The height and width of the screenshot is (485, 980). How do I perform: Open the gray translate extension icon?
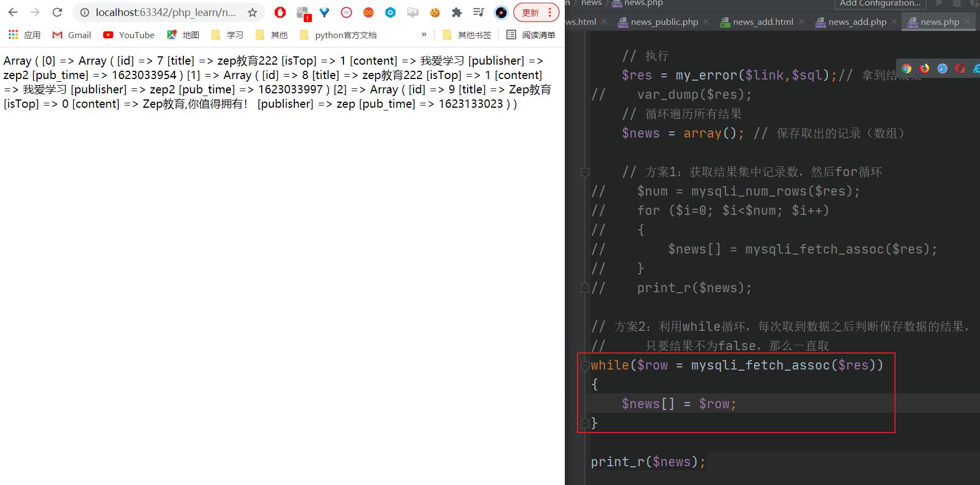412,12
